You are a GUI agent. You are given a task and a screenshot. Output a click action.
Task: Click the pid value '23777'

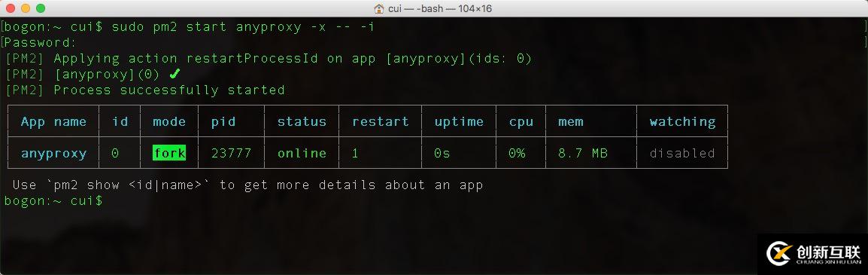232,153
